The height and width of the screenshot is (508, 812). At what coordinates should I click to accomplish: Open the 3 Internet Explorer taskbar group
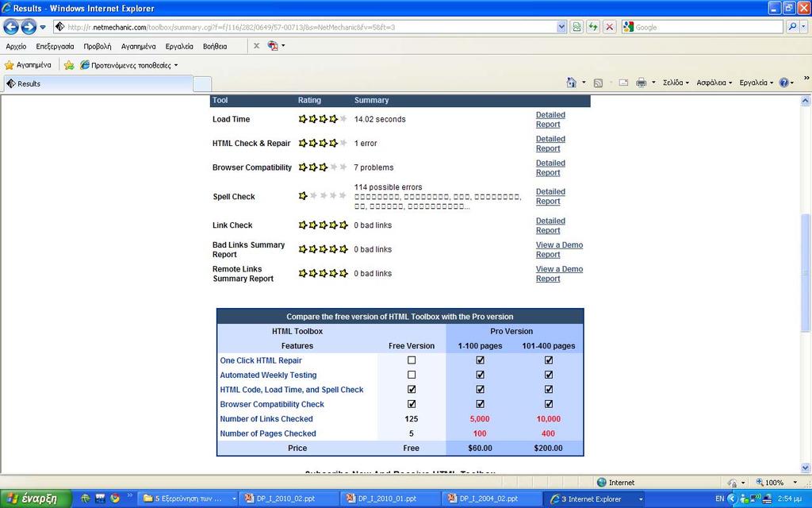pos(596,498)
